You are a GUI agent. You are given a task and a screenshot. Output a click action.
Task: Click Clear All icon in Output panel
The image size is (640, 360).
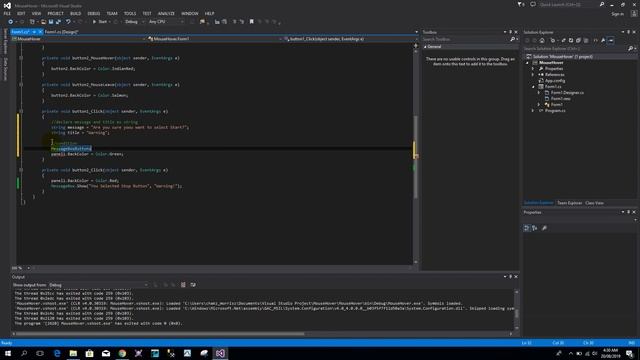(183, 285)
